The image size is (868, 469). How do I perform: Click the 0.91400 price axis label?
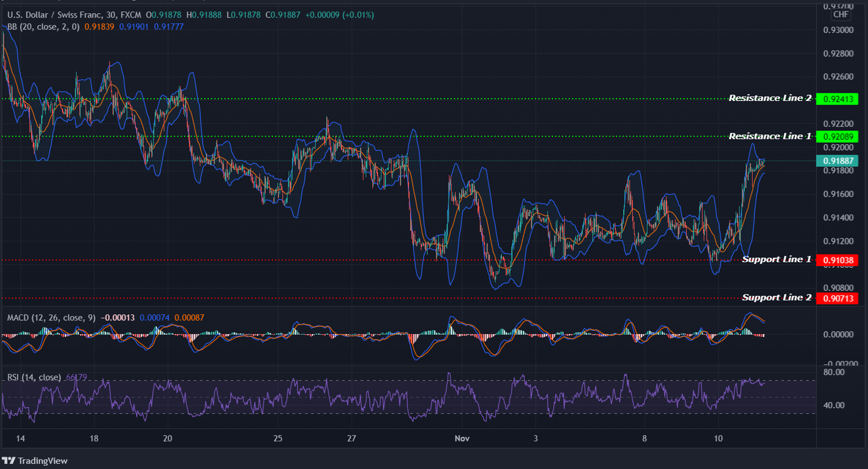pyautogui.click(x=838, y=218)
